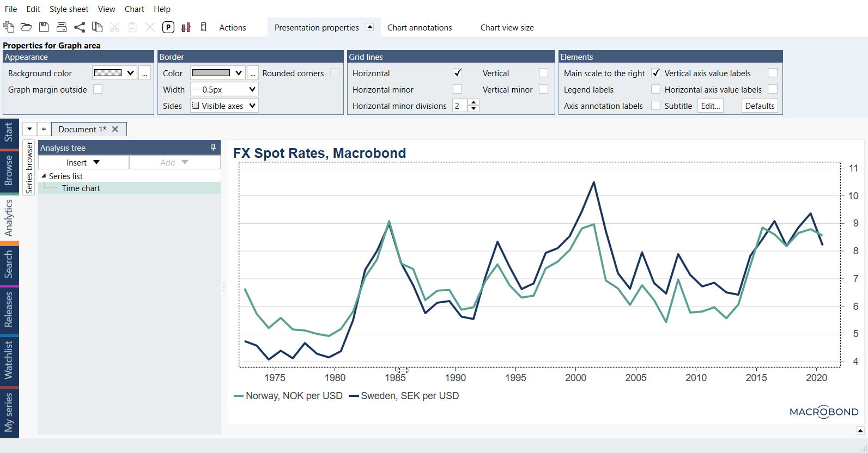Open a file with the folder icon
This screenshot has width=868, height=453.
tap(26, 27)
